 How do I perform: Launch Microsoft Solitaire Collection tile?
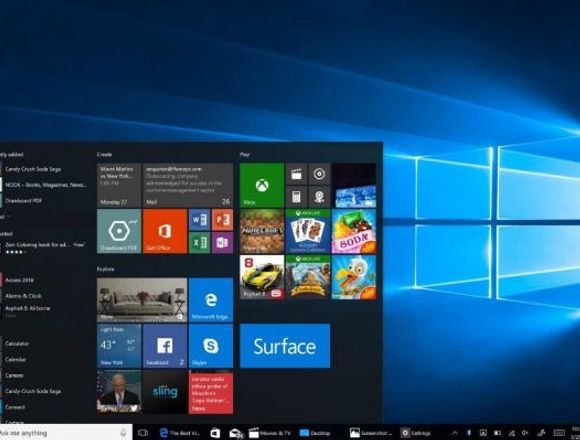coord(308,231)
